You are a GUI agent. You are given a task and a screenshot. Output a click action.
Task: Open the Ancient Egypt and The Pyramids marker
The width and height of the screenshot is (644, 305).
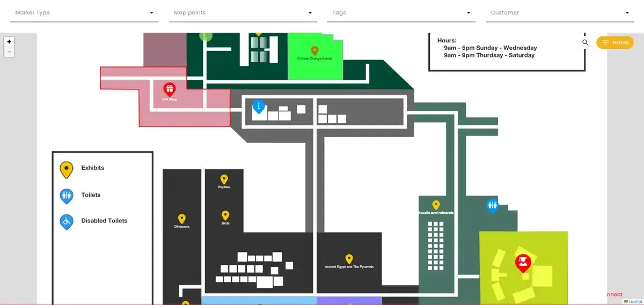(x=349, y=259)
